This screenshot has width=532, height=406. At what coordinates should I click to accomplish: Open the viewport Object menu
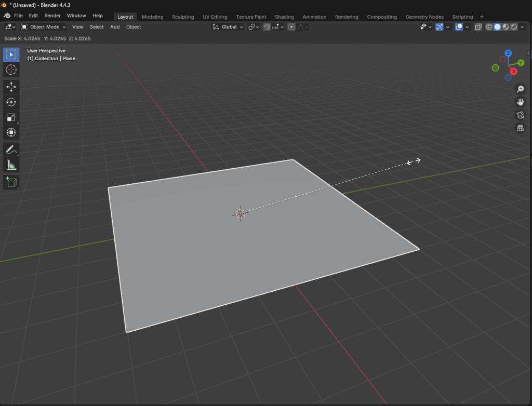tap(134, 27)
